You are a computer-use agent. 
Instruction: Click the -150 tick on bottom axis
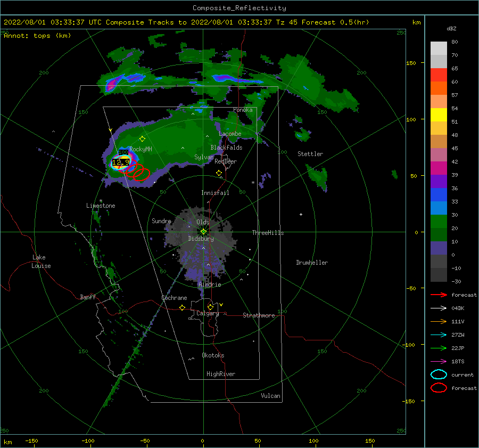pos(31,441)
